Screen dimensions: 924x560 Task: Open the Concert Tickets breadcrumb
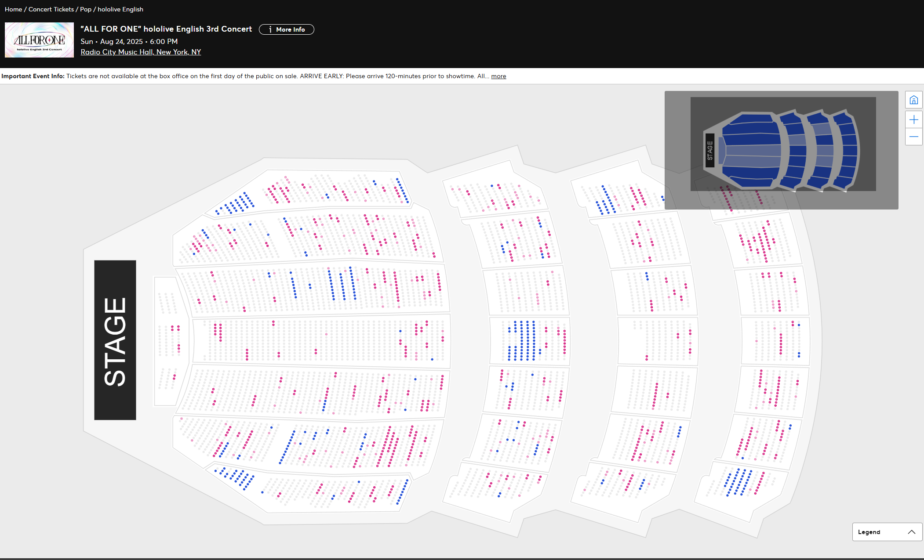pos(51,9)
